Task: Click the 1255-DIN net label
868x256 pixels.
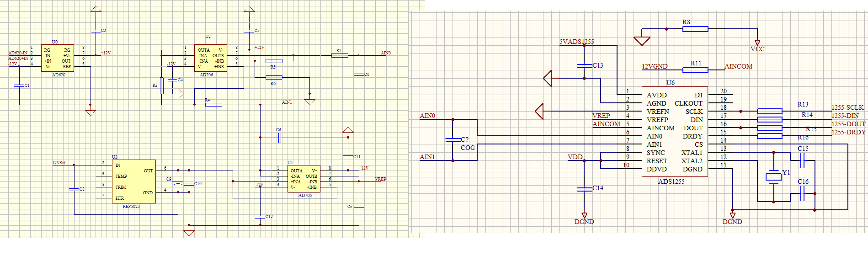Action: click(x=845, y=116)
